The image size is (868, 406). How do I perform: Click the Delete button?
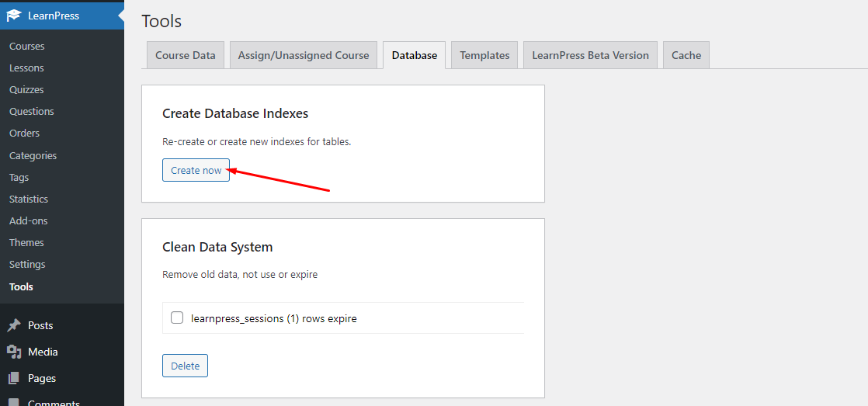coord(185,366)
